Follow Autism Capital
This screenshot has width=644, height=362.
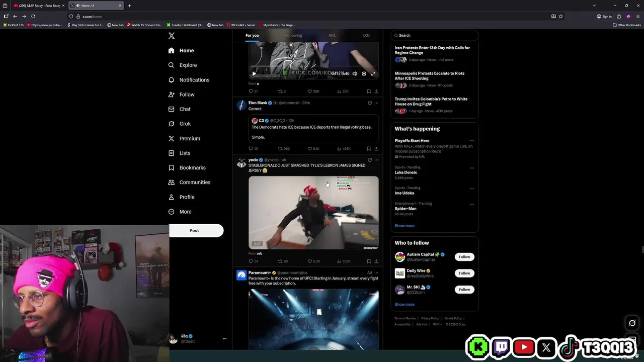click(464, 257)
